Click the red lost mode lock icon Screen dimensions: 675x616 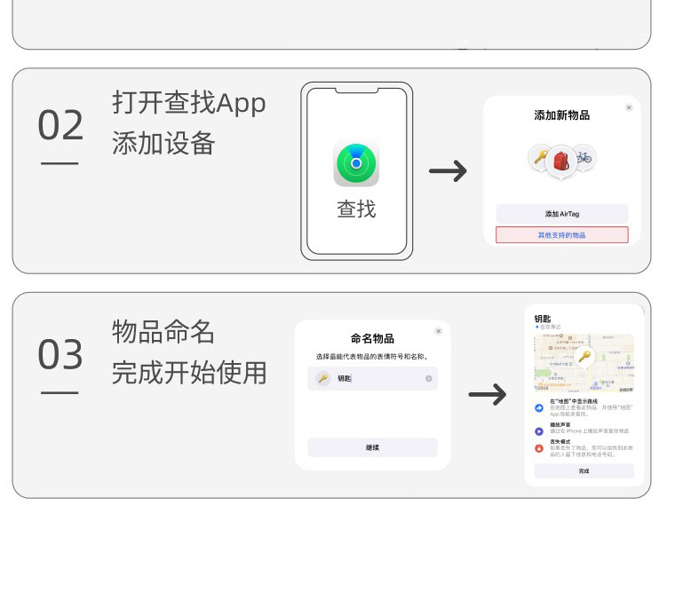[x=539, y=448]
